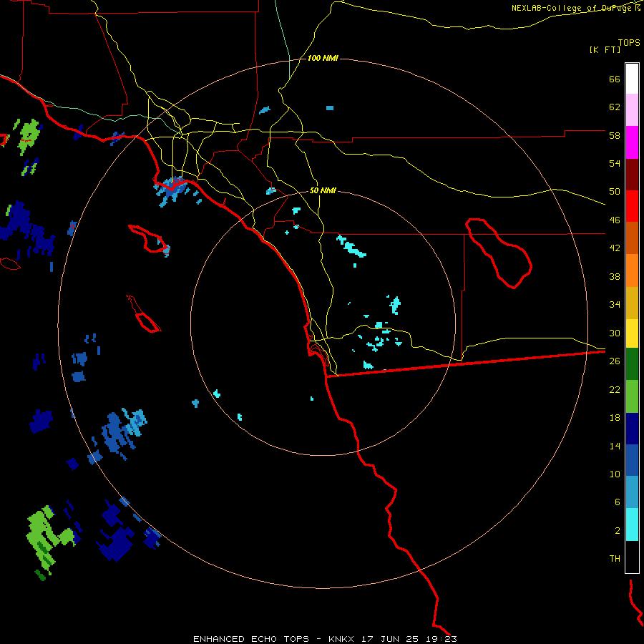The image size is (644, 644).
Task: Click the '38' legend label
Action: click(x=615, y=276)
